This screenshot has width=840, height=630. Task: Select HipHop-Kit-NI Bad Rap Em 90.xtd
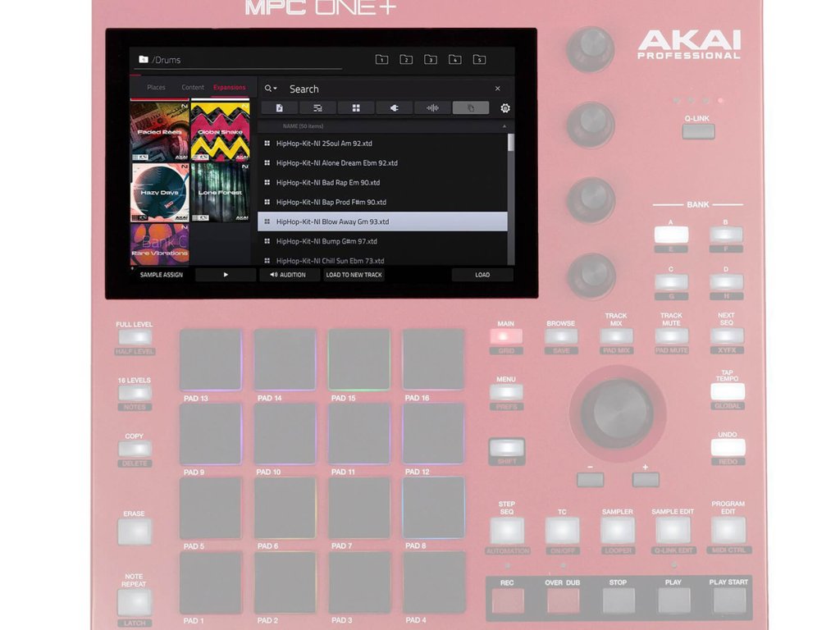pyautogui.click(x=382, y=183)
